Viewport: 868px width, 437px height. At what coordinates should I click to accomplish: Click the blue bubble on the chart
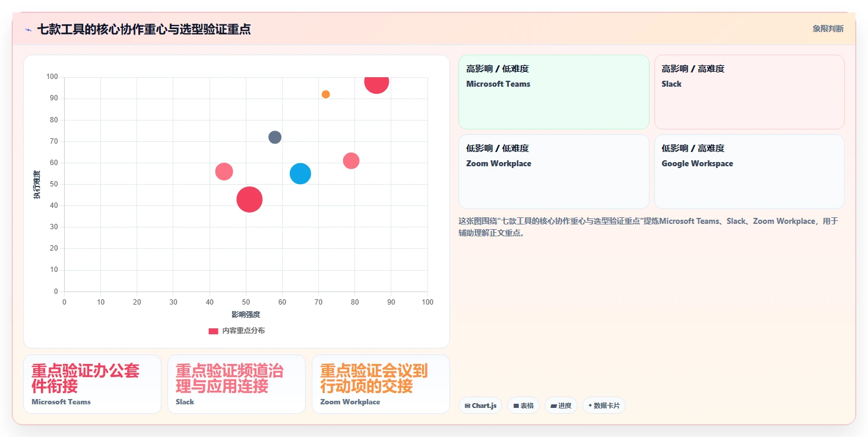300,173
